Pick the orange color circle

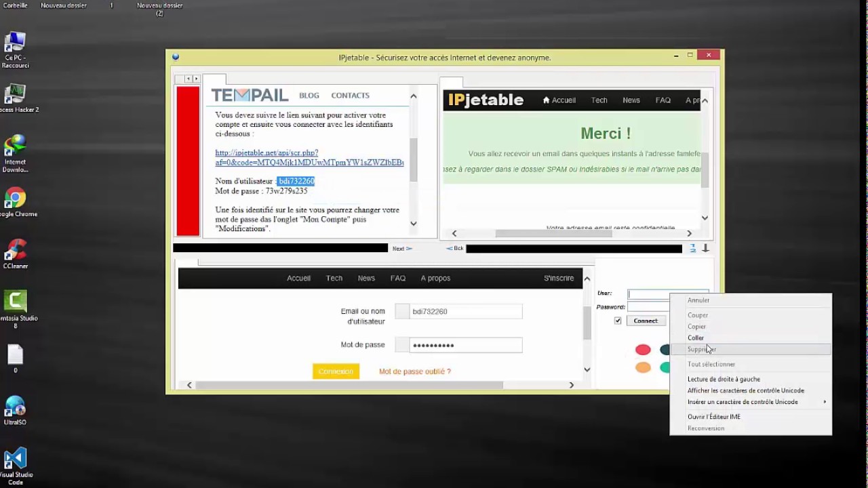643,367
